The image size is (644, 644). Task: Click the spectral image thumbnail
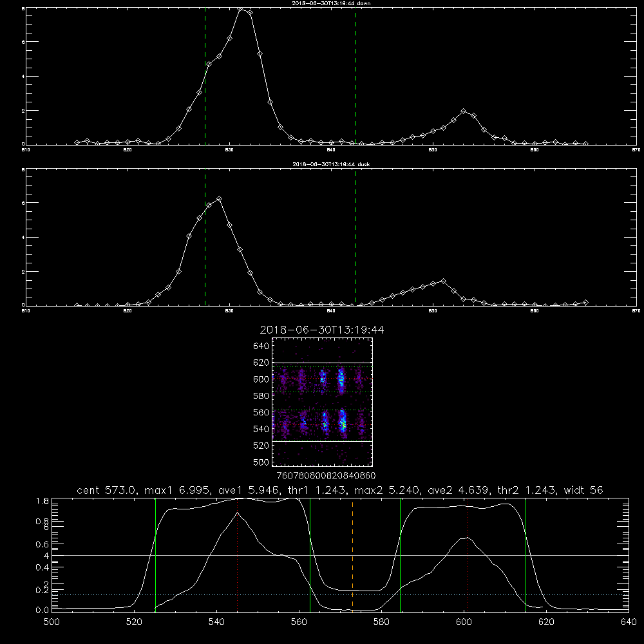tap(322, 402)
